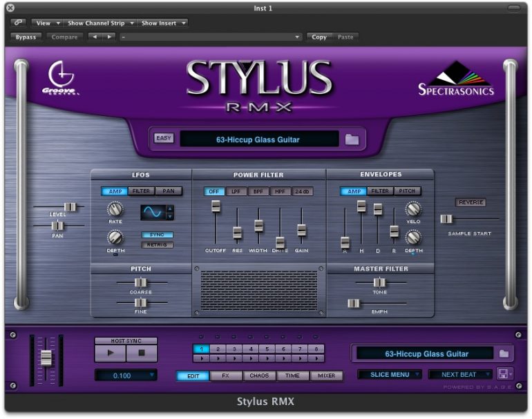Trigger play arrow under part 6
The height and width of the screenshot is (419, 532).
(283, 358)
